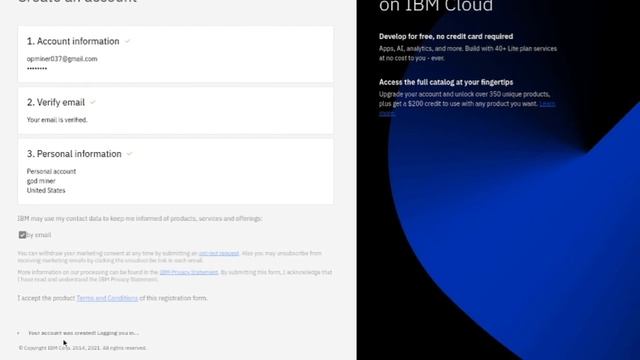Open the Terms and Conditions link
The image size is (640, 360).
(107, 298)
